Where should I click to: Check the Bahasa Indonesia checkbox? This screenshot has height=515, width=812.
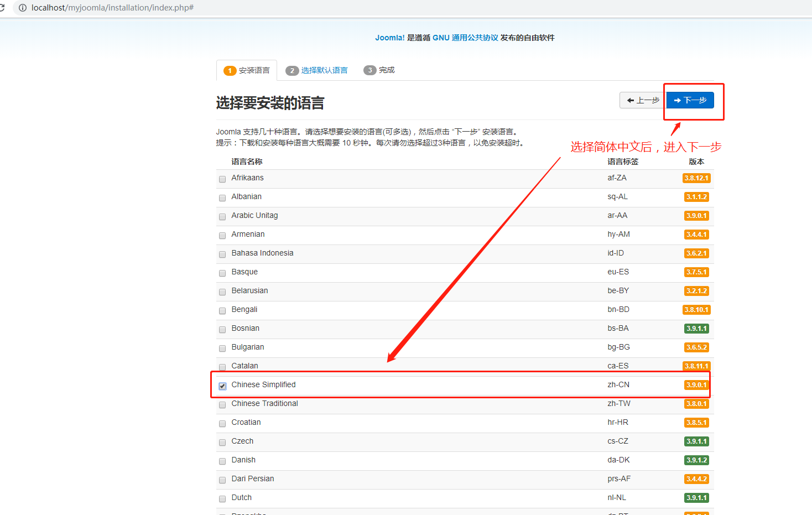[x=222, y=254]
